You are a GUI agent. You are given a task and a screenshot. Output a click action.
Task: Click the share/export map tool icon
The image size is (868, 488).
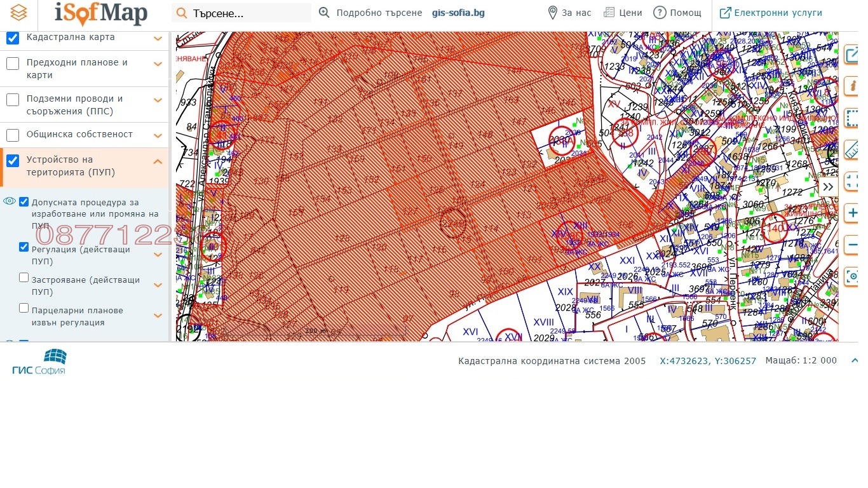point(852,55)
